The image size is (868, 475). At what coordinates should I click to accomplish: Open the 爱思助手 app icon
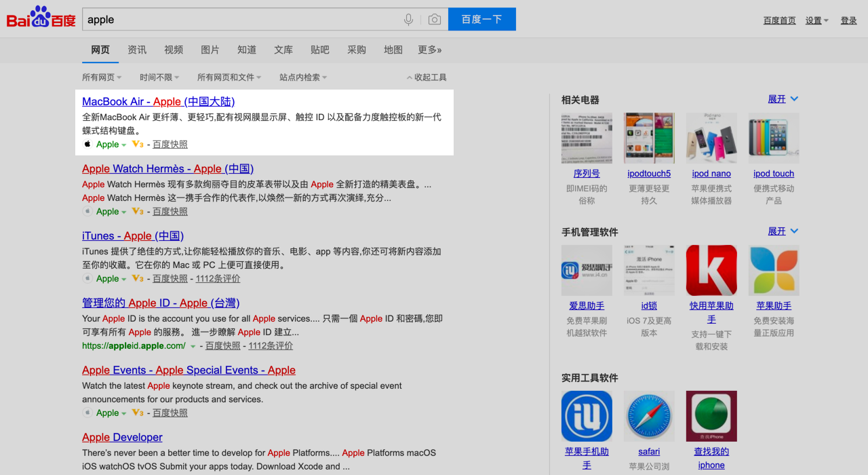tap(587, 270)
